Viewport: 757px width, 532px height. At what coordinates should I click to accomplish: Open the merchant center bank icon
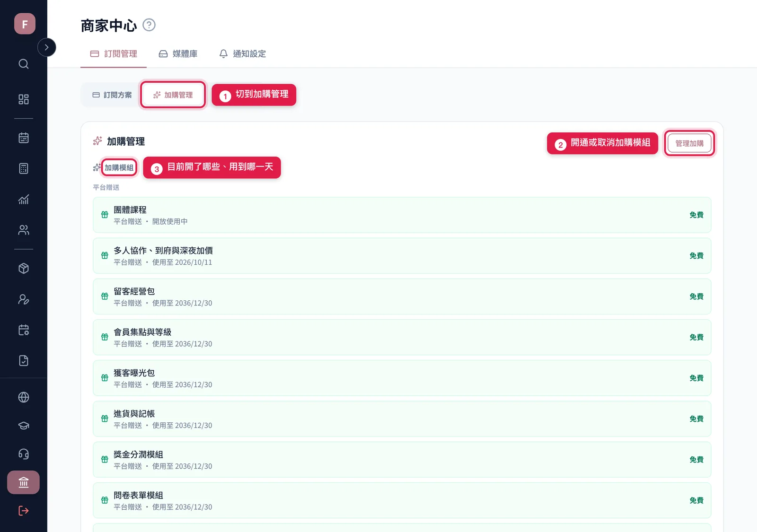pyautogui.click(x=24, y=482)
